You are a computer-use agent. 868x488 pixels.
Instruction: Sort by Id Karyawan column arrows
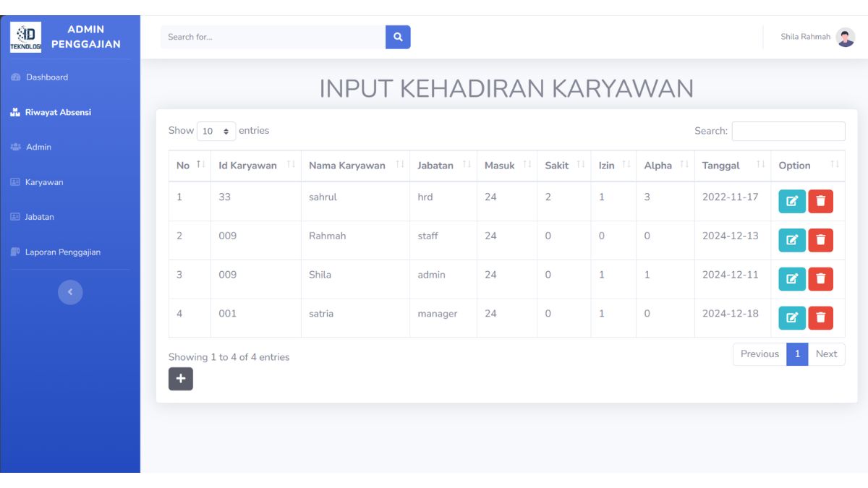coord(291,165)
